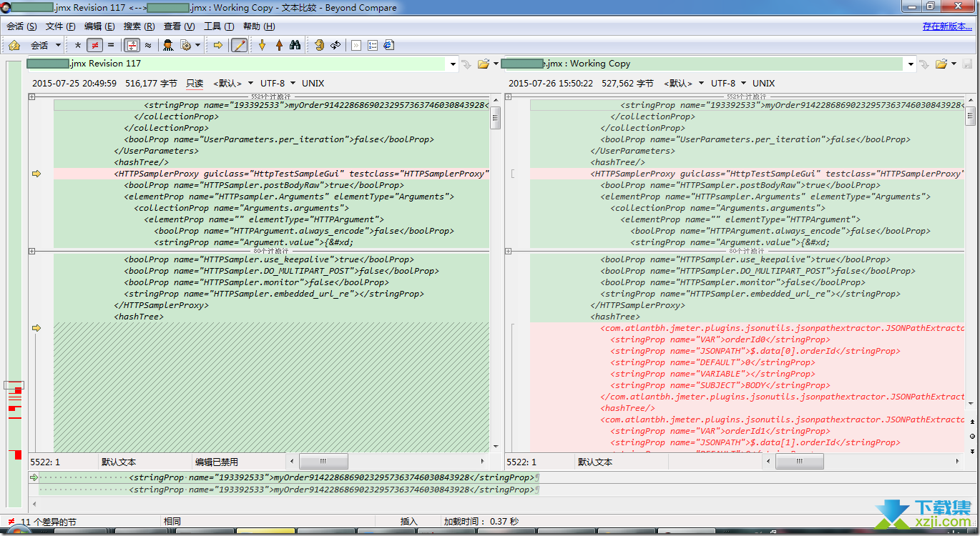980x536 pixels.
Task: Open the arrow next to left folder icon
Action: click(x=496, y=64)
